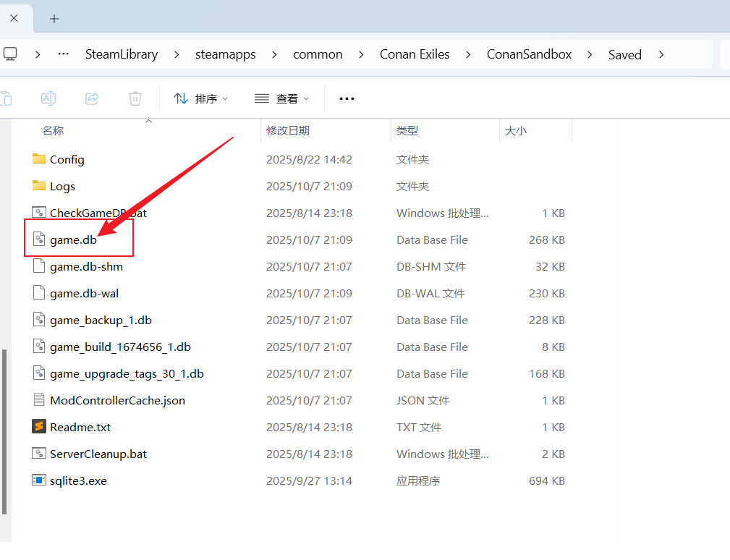
Task: Click the Rename icon in toolbar
Action: (x=48, y=98)
